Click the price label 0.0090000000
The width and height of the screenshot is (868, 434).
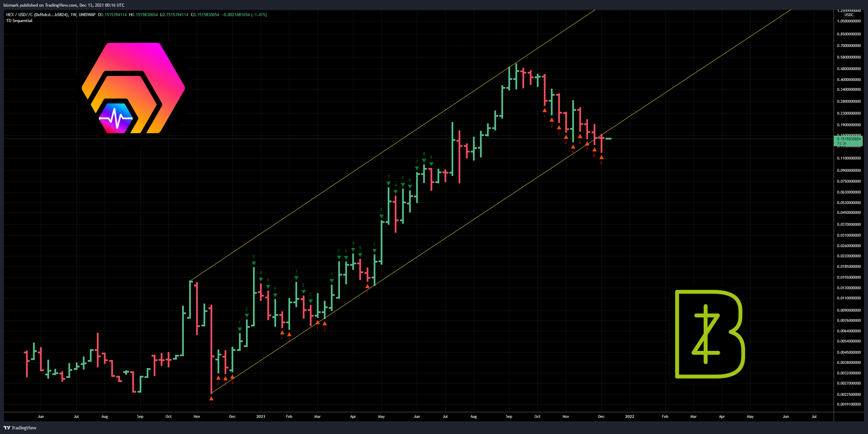[x=849, y=311]
